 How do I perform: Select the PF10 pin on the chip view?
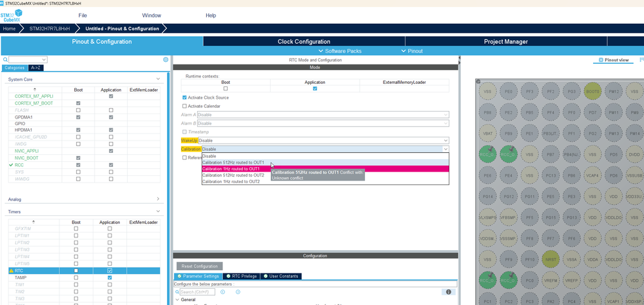(x=529, y=260)
